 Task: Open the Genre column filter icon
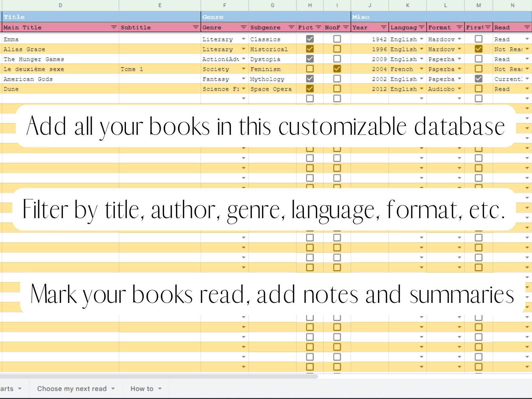coord(244,27)
